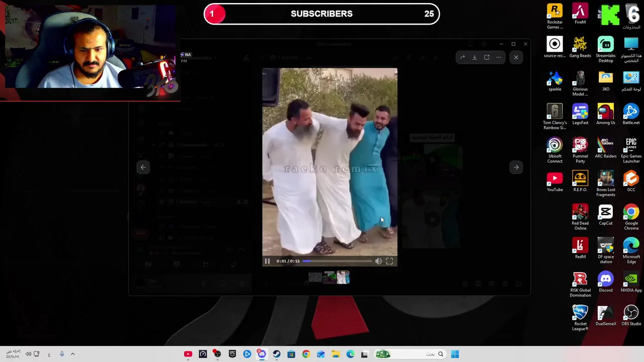Open source-rec desktop shortcut
This screenshot has height=362, width=644.
[x=555, y=47]
